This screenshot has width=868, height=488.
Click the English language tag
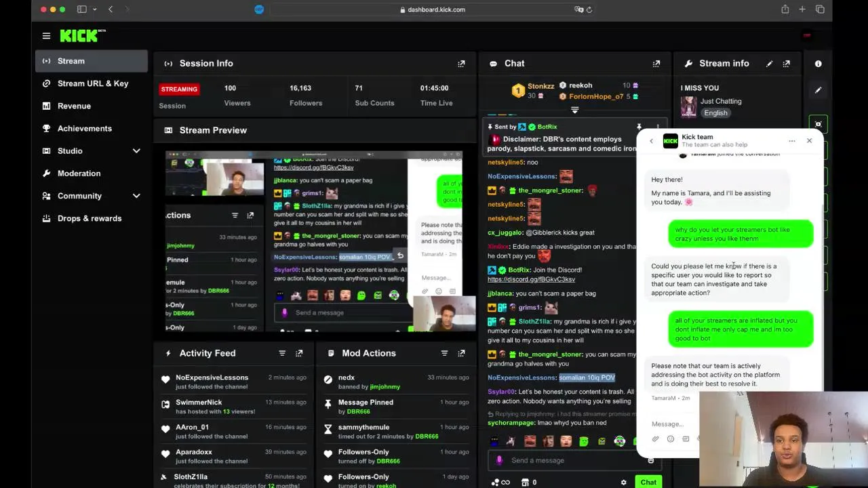[x=715, y=113]
